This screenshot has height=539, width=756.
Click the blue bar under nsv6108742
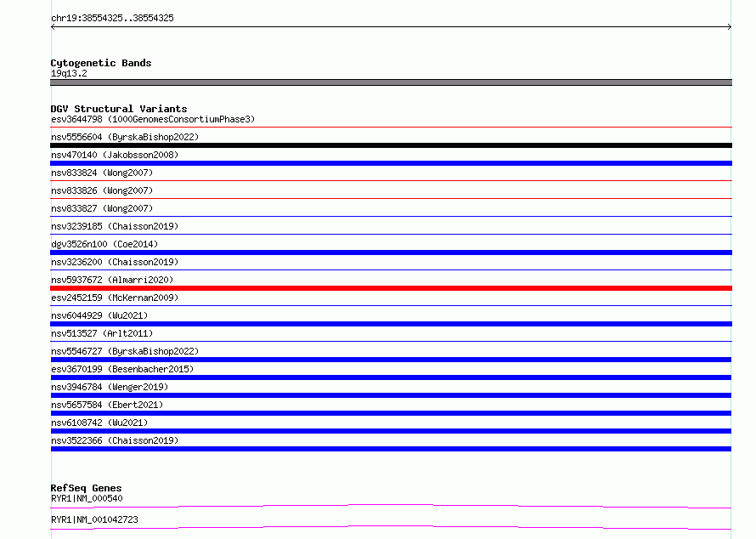391,431
